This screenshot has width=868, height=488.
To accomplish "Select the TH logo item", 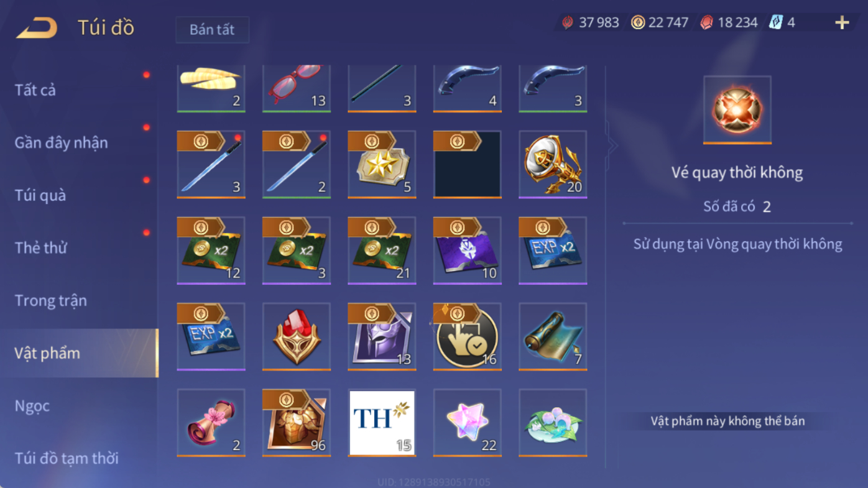I will (382, 423).
